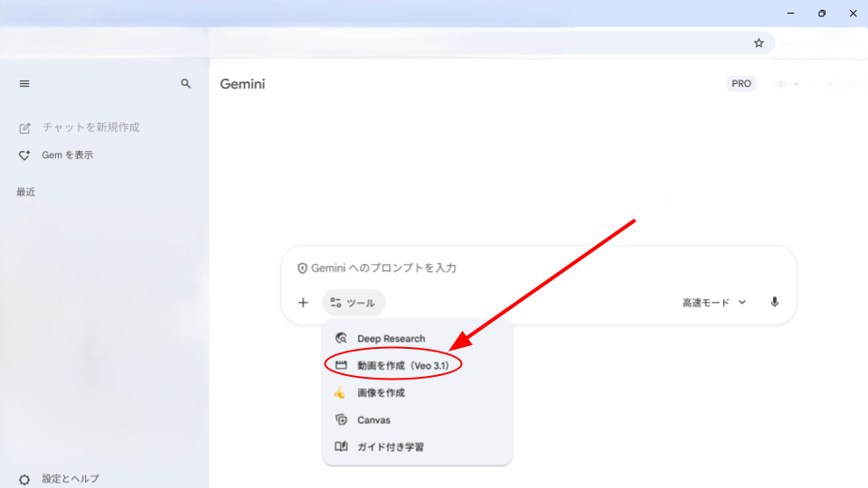Click the Gemini title in header
The image size is (868, 488).
click(x=242, y=84)
